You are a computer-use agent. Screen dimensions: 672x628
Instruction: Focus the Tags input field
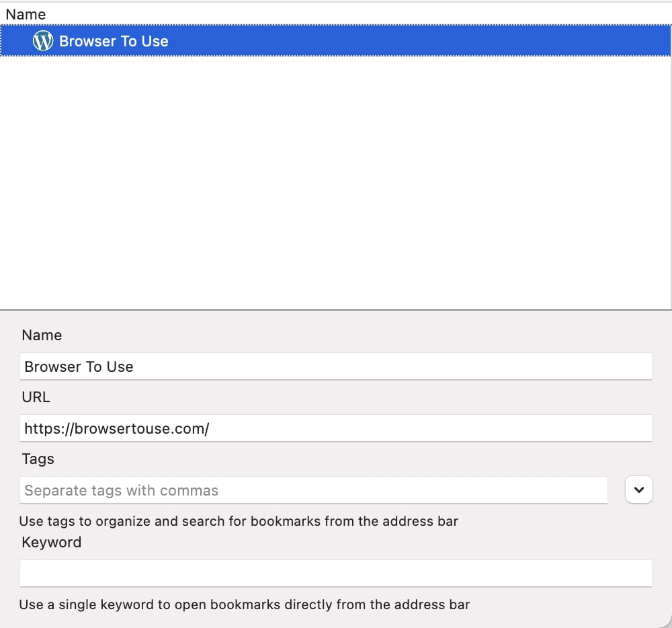(313, 490)
